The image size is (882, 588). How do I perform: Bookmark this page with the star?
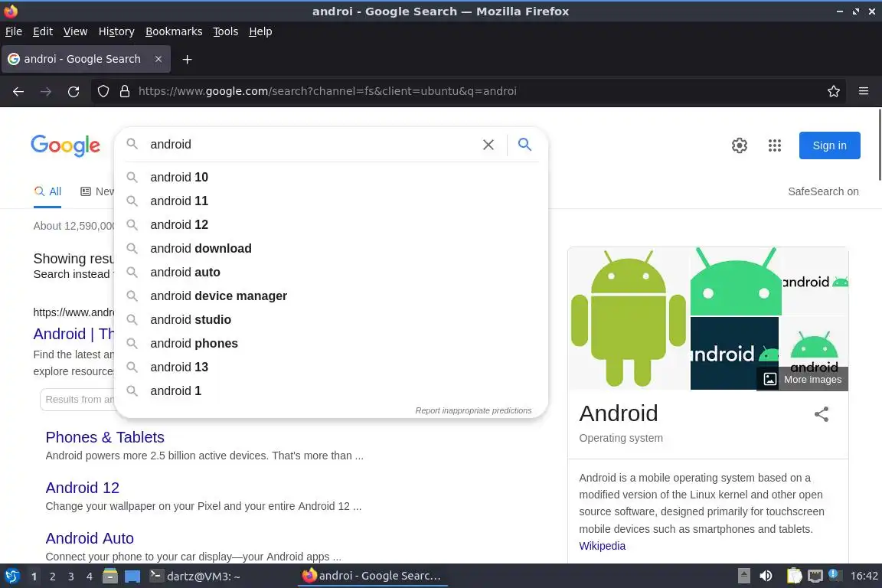point(834,91)
